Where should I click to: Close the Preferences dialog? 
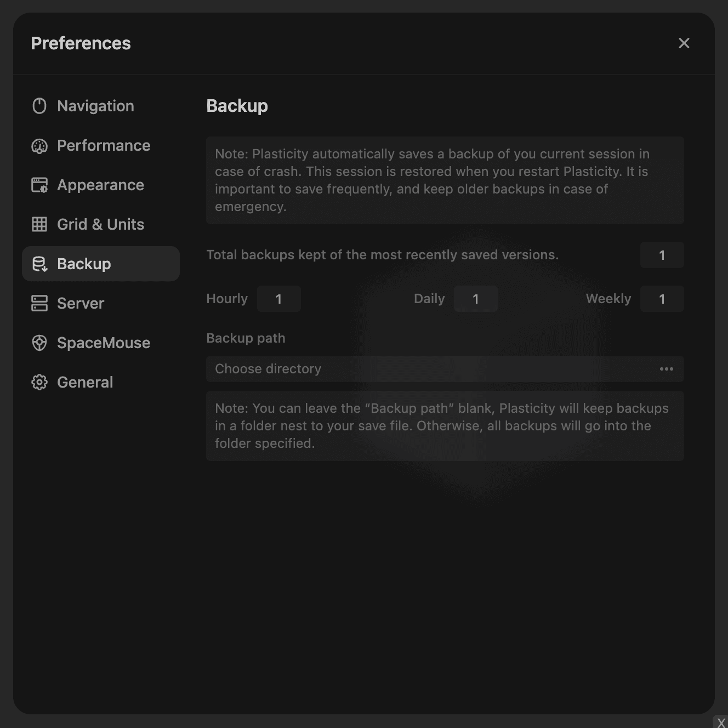pos(684,43)
